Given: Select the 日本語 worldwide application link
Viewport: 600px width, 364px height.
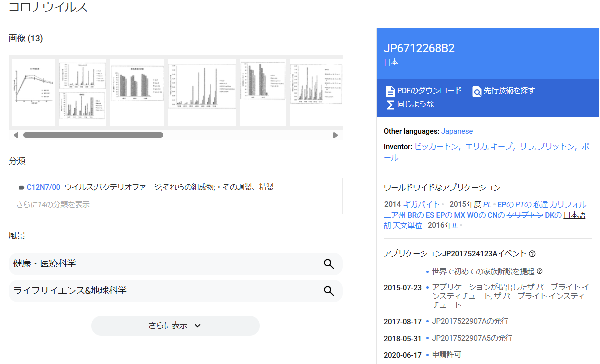Looking at the screenshot, I should click(x=574, y=215).
